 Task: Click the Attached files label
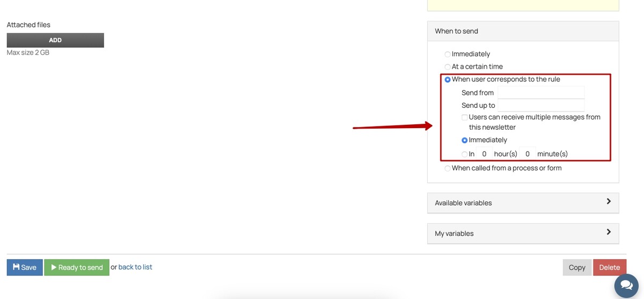(28, 25)
